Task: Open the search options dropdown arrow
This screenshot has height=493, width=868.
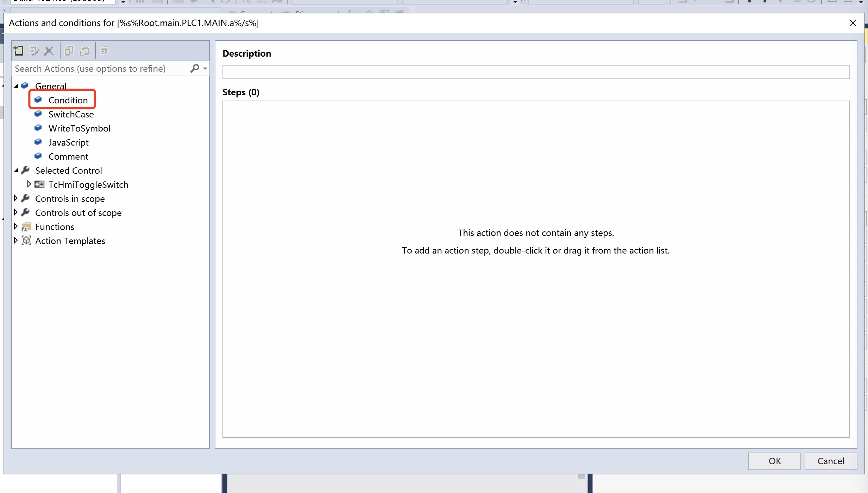Action: (205, 69)
